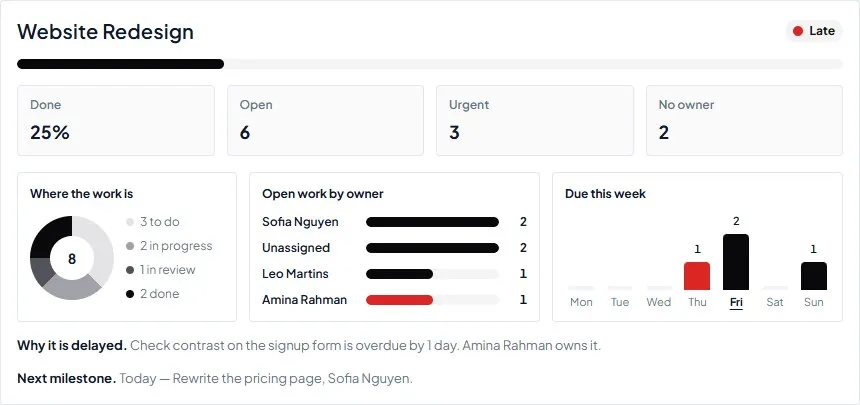This screenshot has width=860, height=405.
Task: Select the '2 done' legend entry
Action: (x=152, y=294)
